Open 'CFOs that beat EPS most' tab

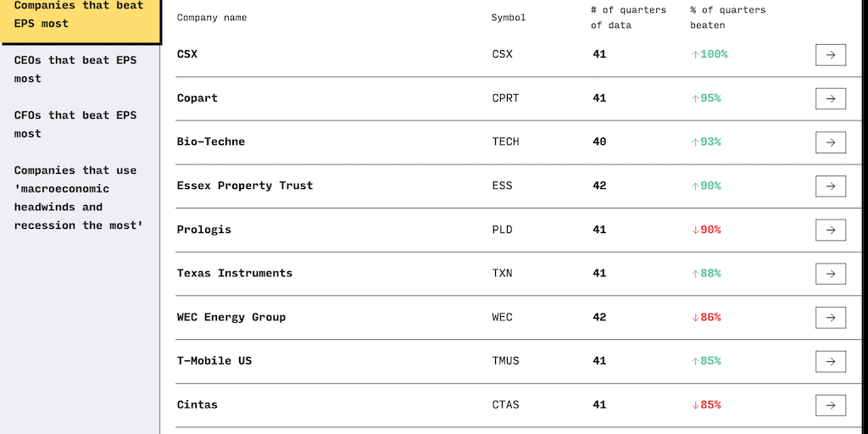pos(75,125)
